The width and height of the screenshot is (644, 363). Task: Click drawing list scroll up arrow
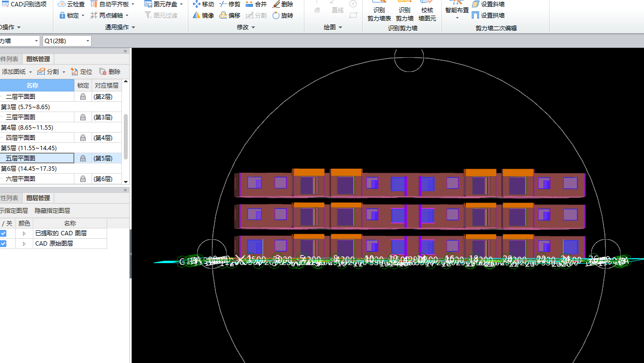click(x=126, y=82)
